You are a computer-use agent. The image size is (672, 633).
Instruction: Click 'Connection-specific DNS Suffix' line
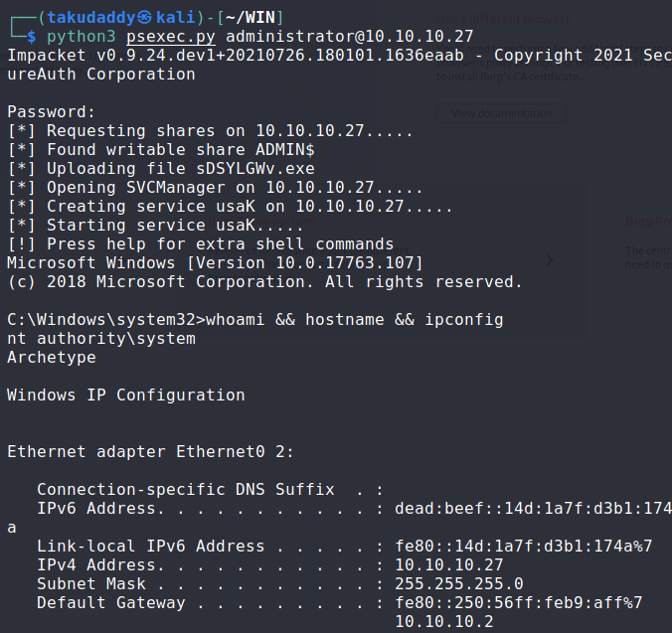pos(210,489)
